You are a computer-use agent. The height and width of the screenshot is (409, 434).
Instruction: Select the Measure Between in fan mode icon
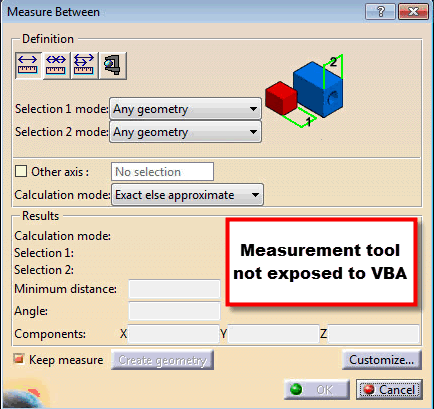(x=84, y=65)
